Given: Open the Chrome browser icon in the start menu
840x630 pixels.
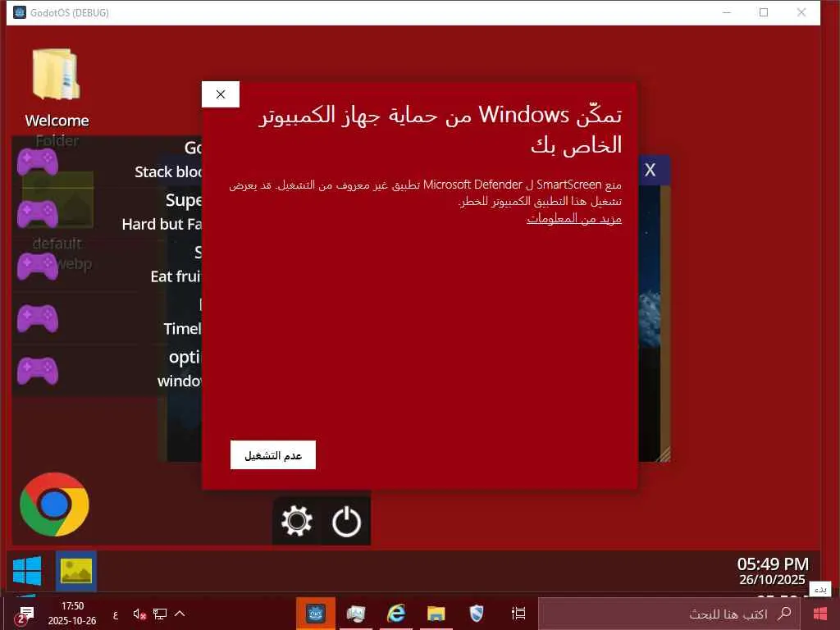Looking at the screenshot, I should tap(54, 504).
